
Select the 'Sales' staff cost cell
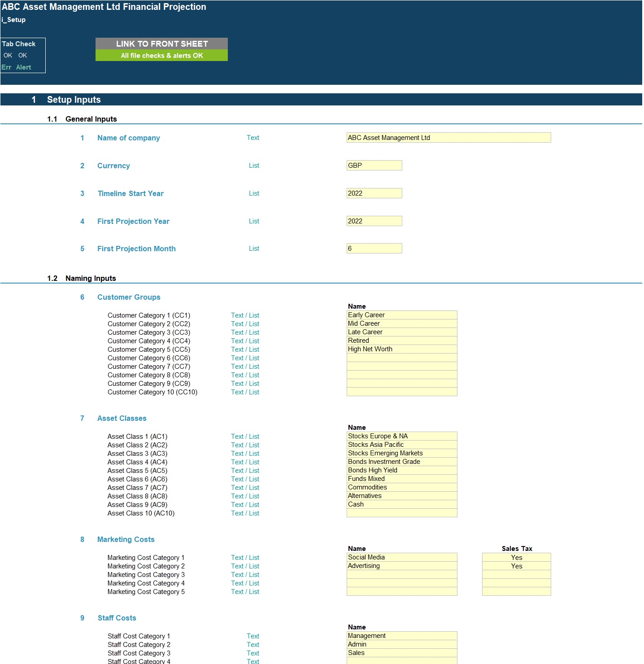(x=402, y=653)
